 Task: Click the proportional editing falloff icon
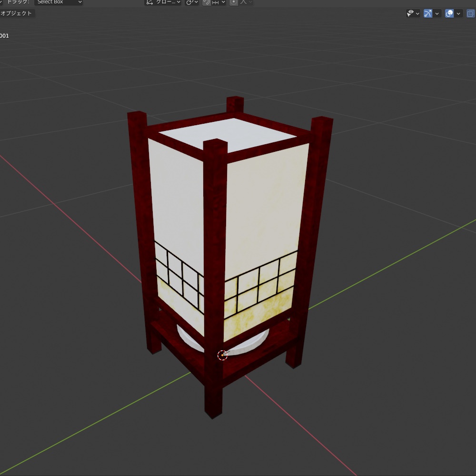click(243, 2)
